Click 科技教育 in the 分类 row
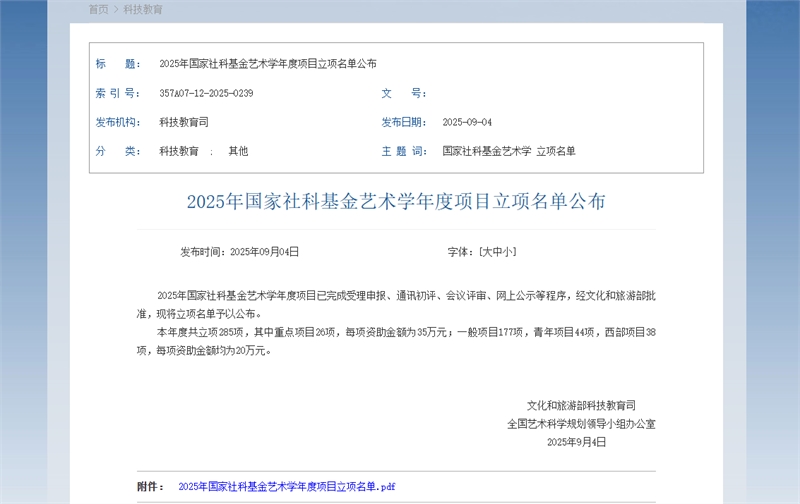Screen dimensions: 800x504 (x=179, y=151)
